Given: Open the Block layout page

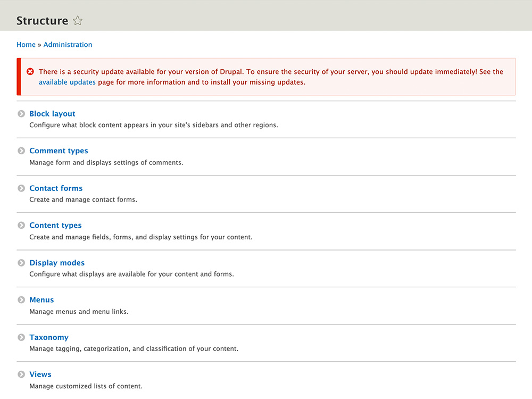Looking at the screenshot, I should coord(52,114).
